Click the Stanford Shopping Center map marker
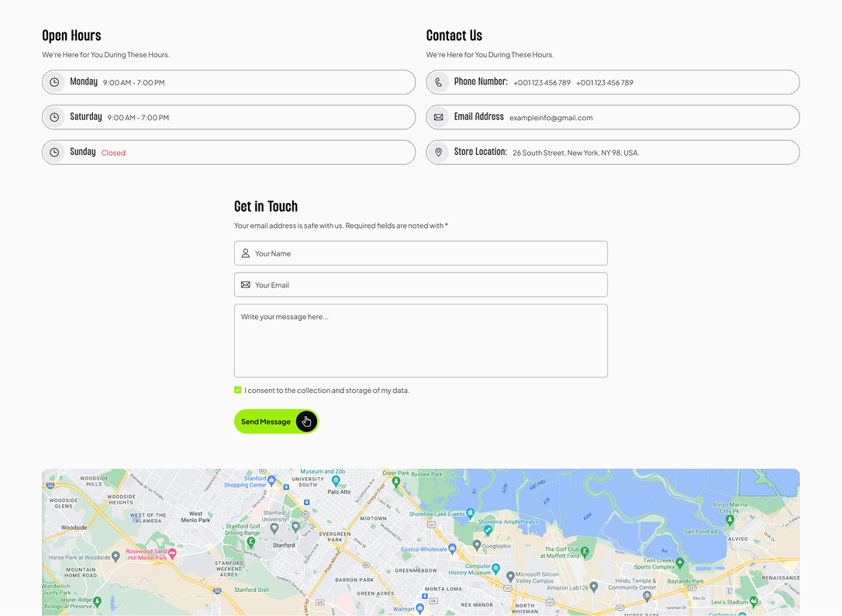842x616 pixels. click(271, 480)
